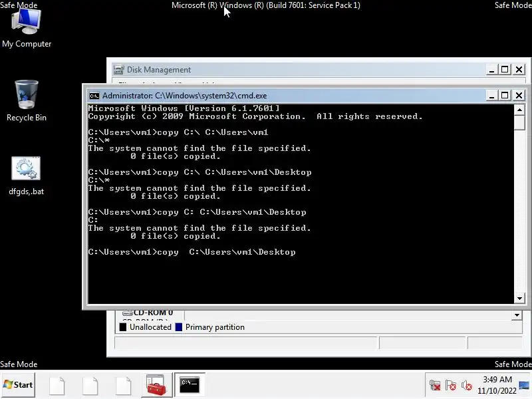Screen dimensions: 532x399
Task: Minimize the cmd.exe window
Action: pos(491,96)
